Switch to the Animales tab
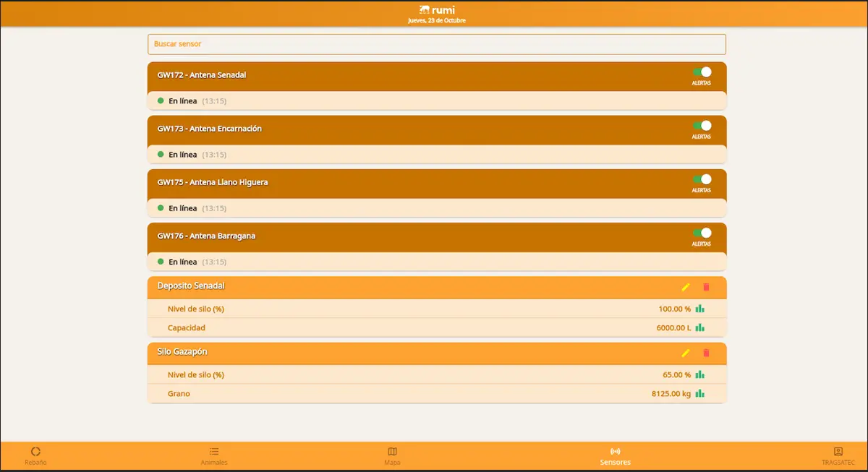The width and height of the screenshot is (868, 472). (x=214, y=456)
